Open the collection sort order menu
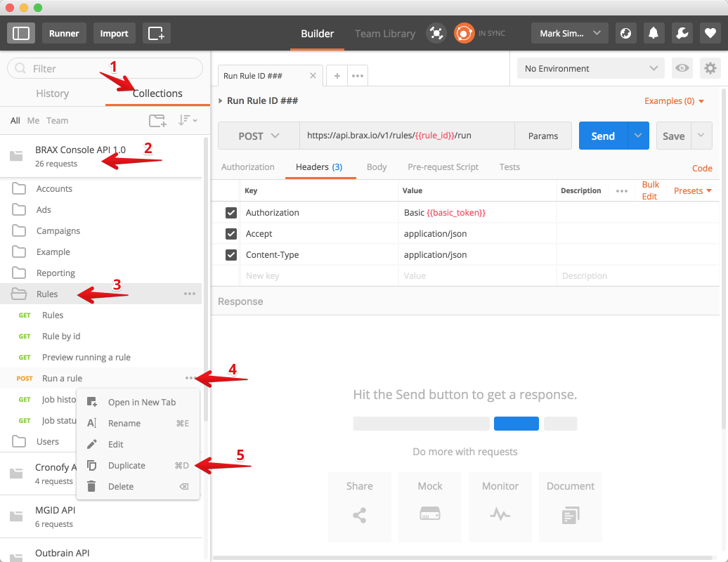Screen dimensions: 728x562 coord(187,121)
